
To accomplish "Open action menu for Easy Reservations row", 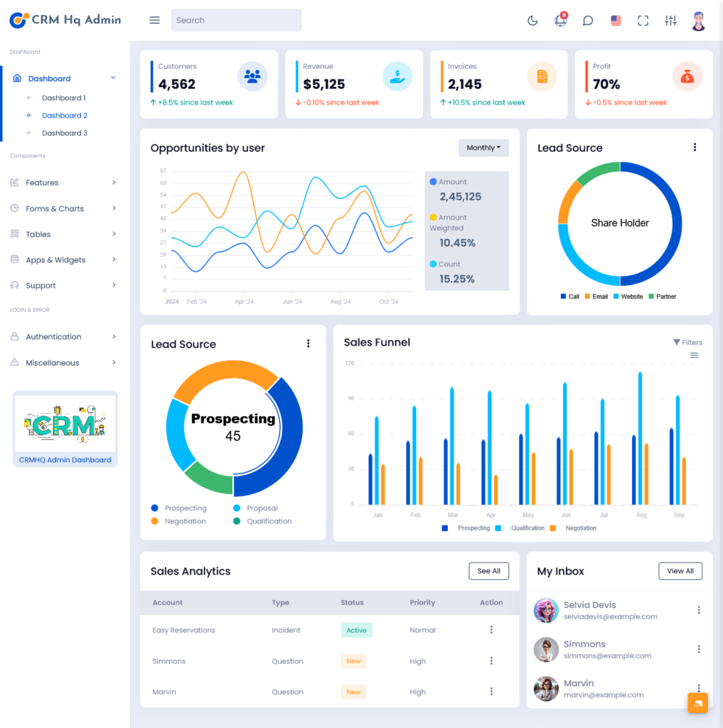I will pyautogui.click(x=491, y=630).
